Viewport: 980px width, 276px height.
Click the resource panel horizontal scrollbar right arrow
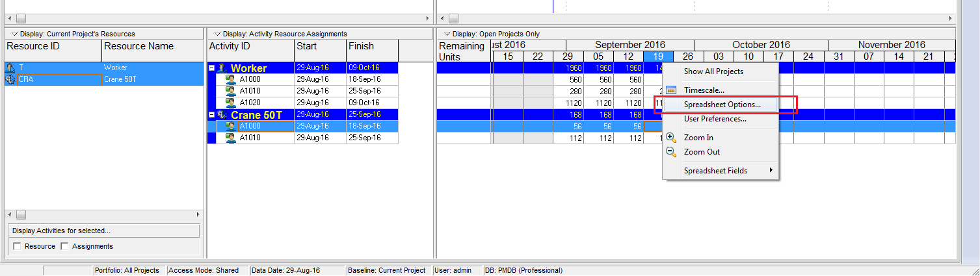pyautogui.click(x=199, y=214)
